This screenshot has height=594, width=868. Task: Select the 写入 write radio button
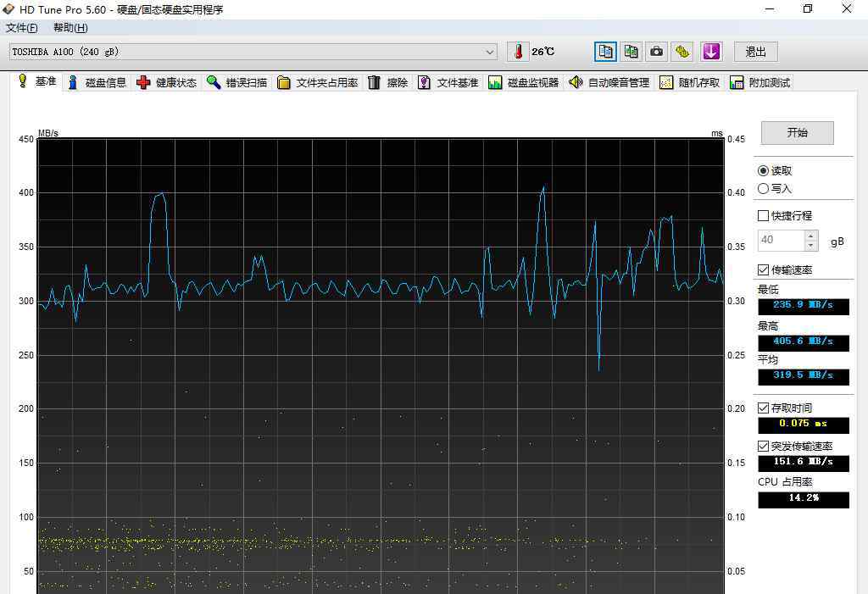click(x=764, y=189)
